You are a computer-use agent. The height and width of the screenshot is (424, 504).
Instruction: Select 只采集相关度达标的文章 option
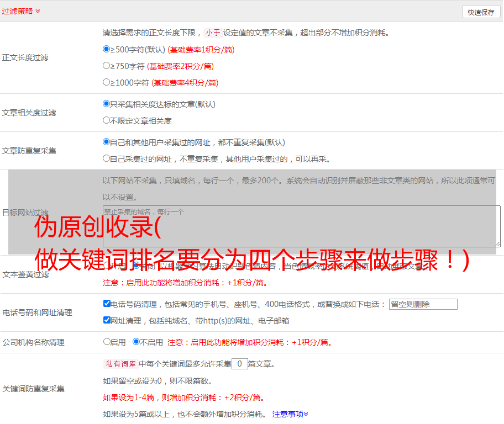tap(107, 104)
